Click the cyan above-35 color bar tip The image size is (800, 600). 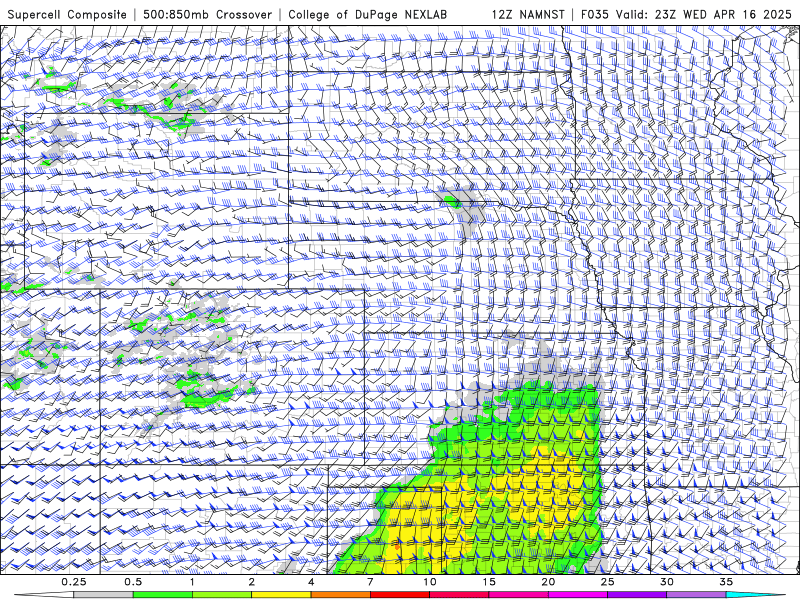click(x=755, y=595)
